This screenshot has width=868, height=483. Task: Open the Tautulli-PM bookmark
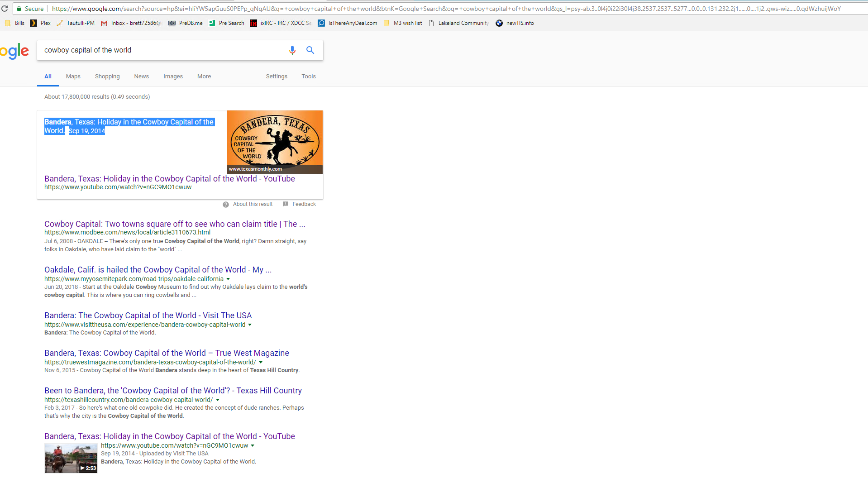[76, 23]
